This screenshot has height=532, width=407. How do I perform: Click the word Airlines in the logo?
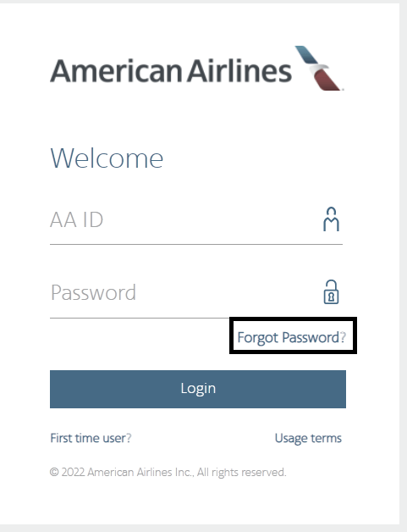(x=239, y=70)
